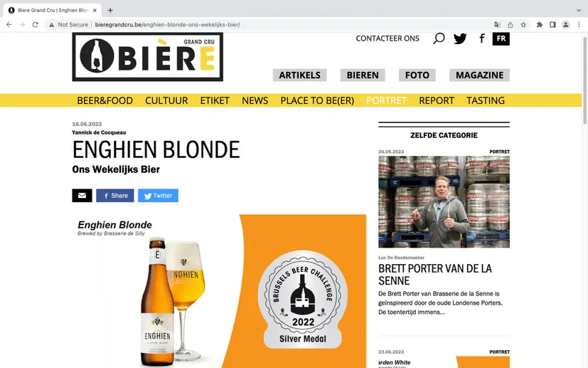Toggle the browser side panel icon
Viewport: 588px width, 368px height.
click(x=552, y=25)
